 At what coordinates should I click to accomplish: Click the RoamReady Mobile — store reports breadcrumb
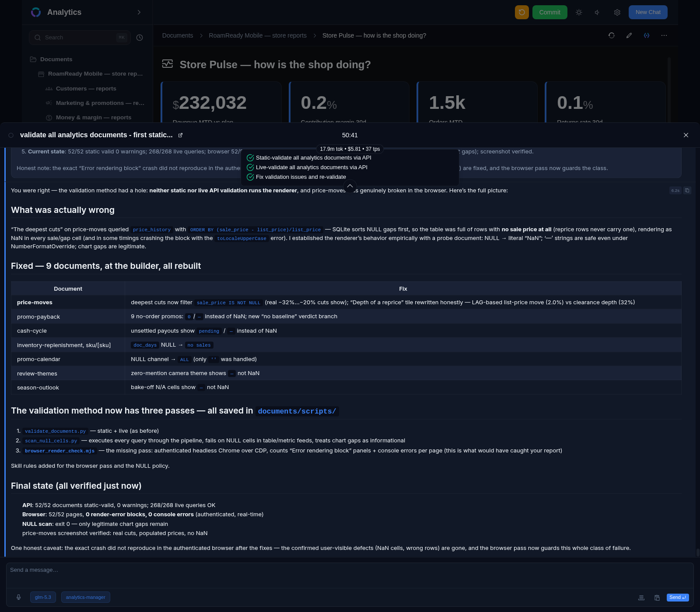pos(258,35)
